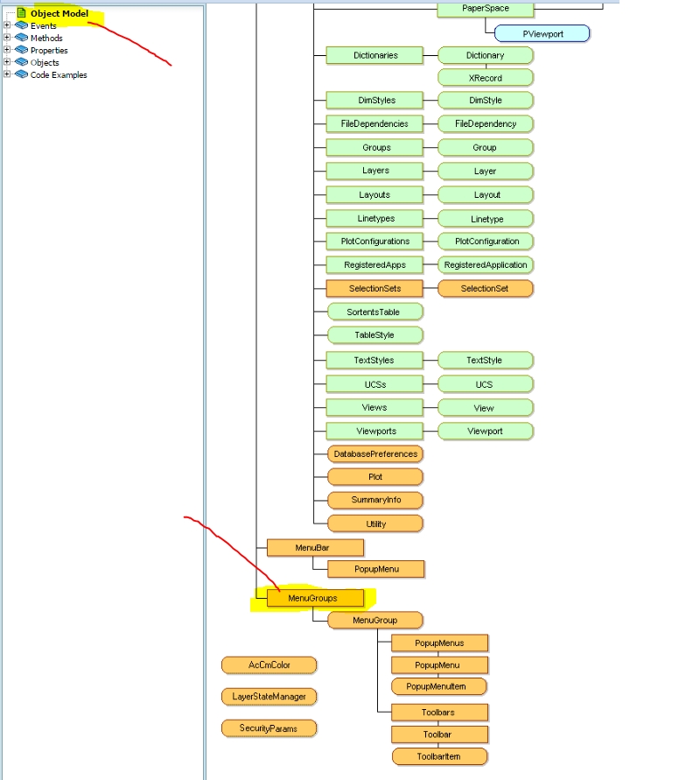This screenshot has width=700, height=780.
Task: Open the LayerStateManager object node
Action: (269, 697)
